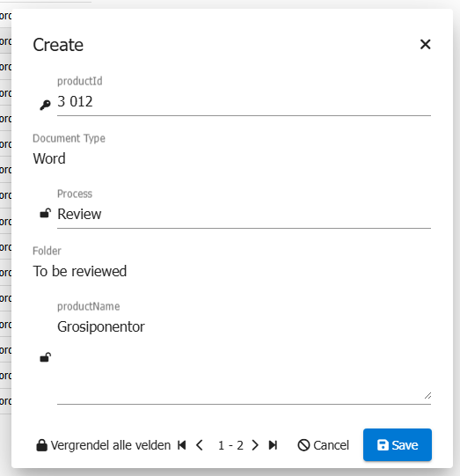Click the Cancel button
Screen dimensions: 460x476
[323, 445]
